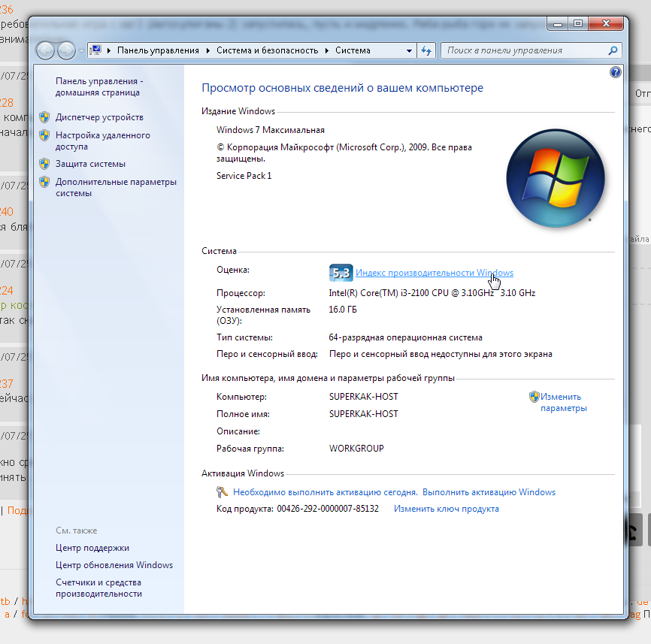The width and height of the screenshot is (651, 644).
Task: Open Дополнительные параметры системы
Action: [x=117, y=187]
